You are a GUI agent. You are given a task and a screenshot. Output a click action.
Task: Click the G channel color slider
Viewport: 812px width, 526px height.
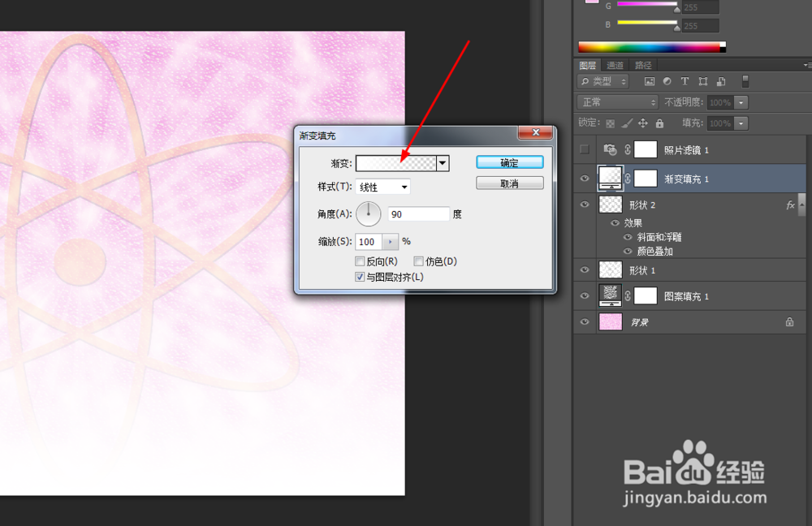coord(647,4)
